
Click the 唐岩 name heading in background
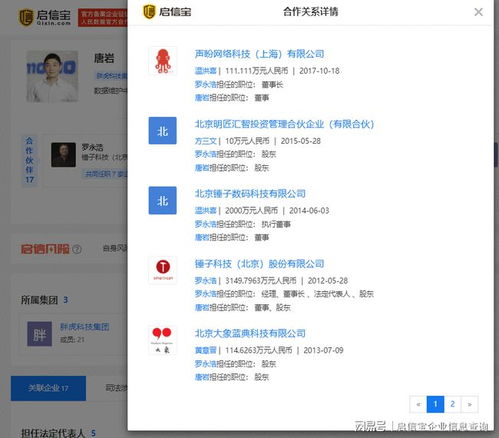(104, 59)
